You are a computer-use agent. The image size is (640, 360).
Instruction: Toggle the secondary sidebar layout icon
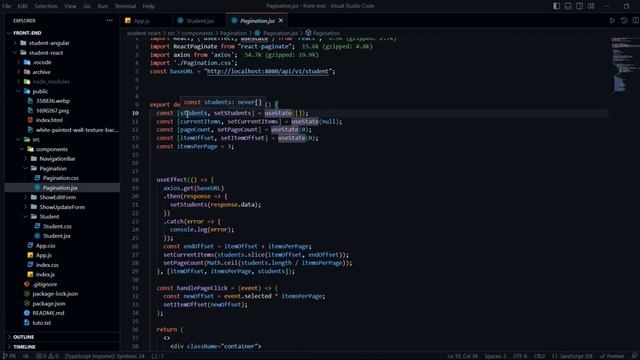(x=579, y=6)
